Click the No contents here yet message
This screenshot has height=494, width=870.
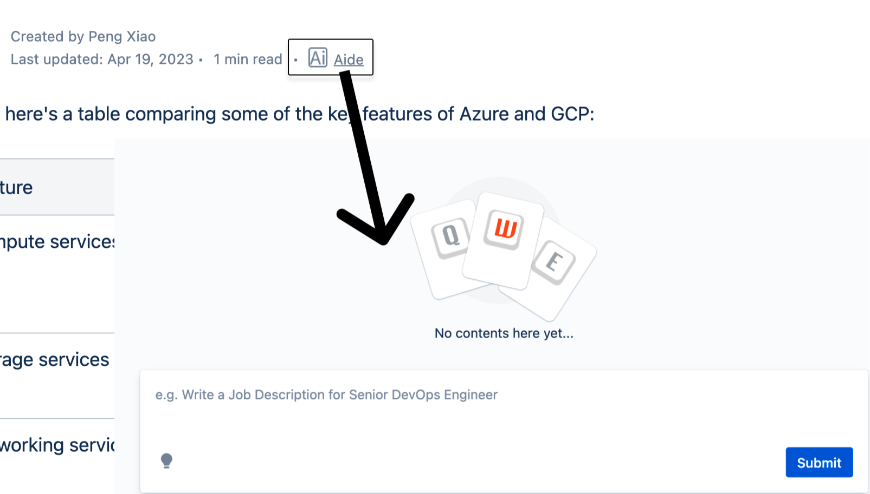(x=504, y=333)
